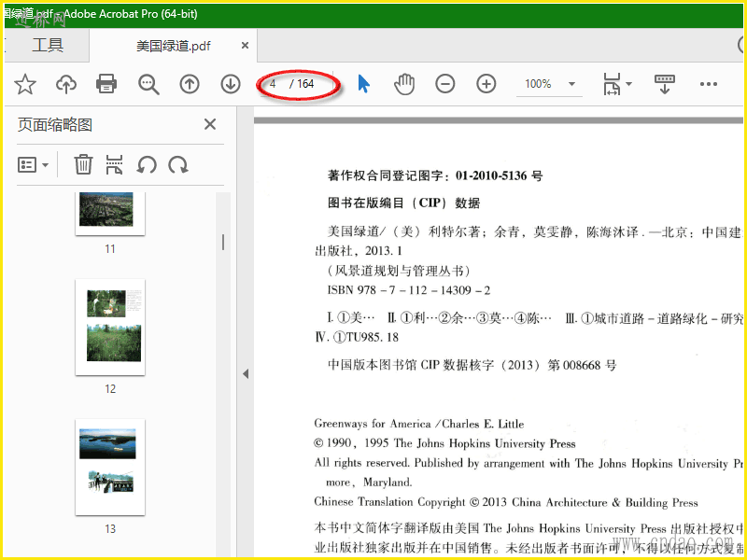Activate the arrow selection tool

364,84
